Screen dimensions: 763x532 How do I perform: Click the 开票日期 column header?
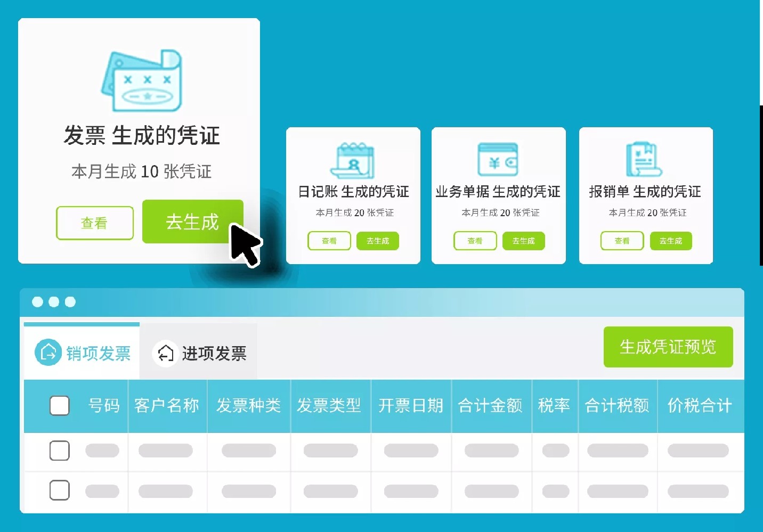411,406
